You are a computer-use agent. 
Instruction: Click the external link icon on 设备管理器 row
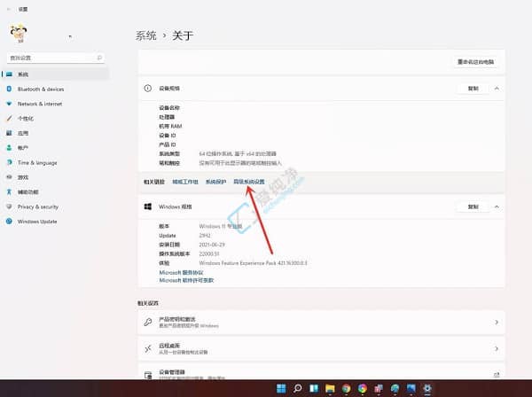click(497, 375)
